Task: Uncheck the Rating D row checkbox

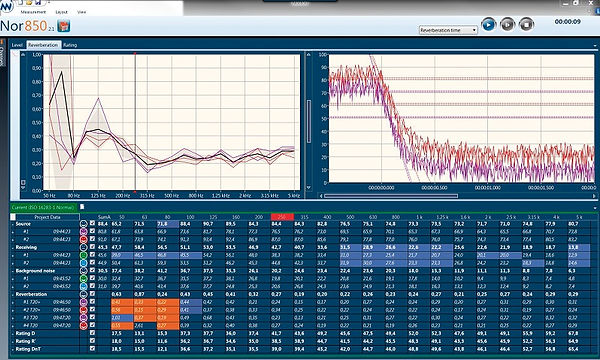Action: (x=92, y=333)
